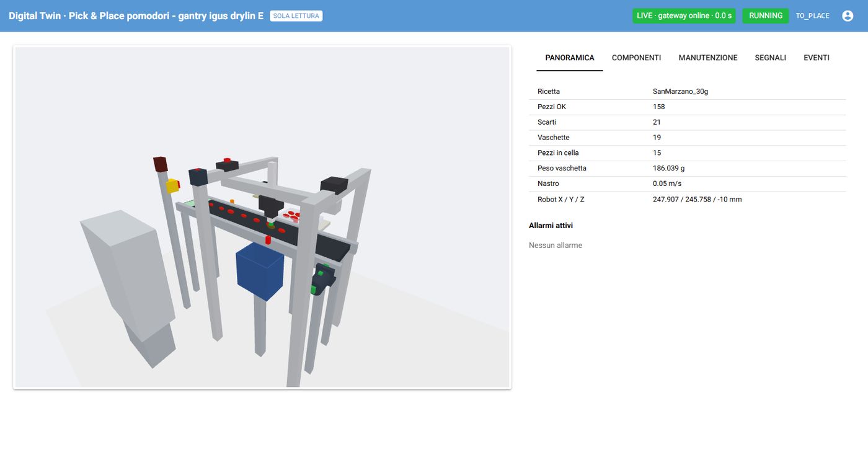Click the Vaschette value 19

pyautogui.click(x=657, y=138)
